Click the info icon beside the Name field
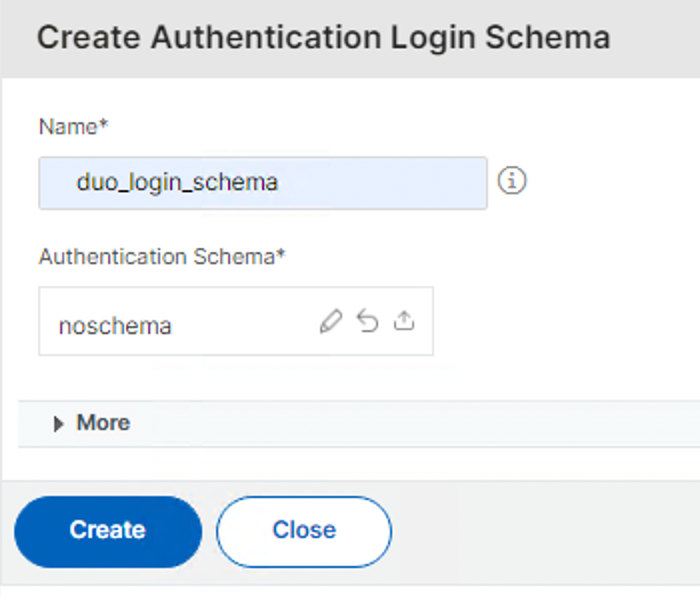 (512, 182)
